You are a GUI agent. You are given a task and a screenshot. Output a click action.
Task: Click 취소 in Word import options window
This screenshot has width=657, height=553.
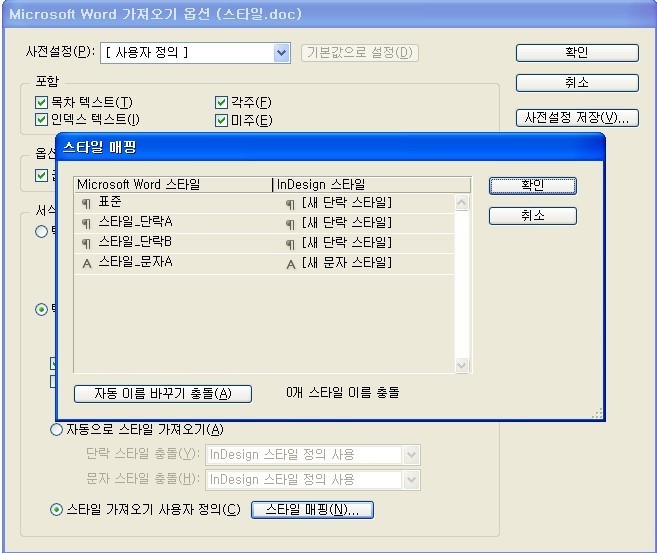[577, 83]
